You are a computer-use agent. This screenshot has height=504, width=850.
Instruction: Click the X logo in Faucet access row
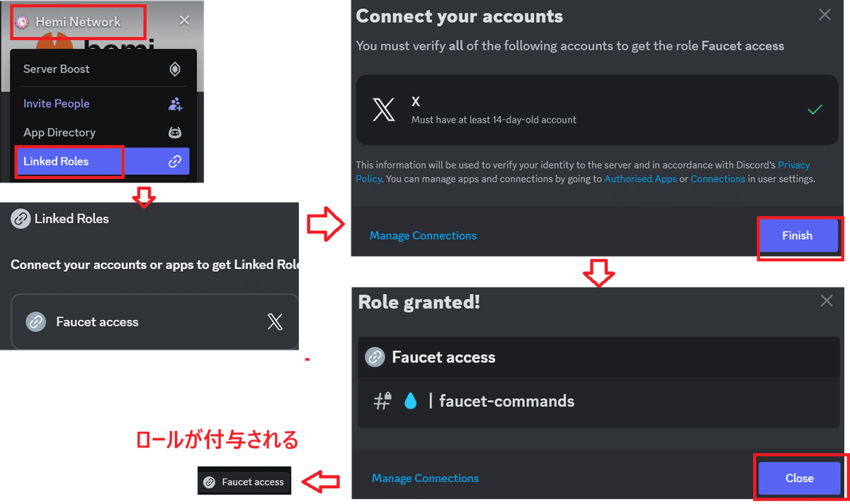click(275, 322)
